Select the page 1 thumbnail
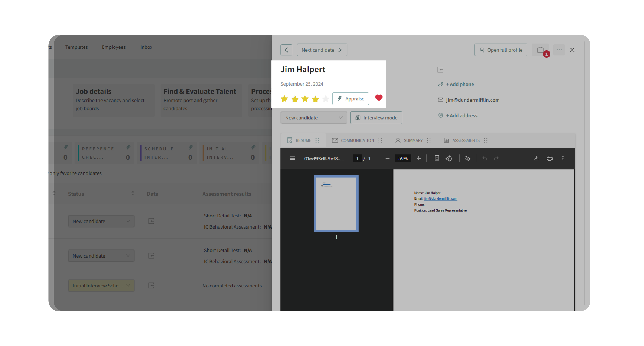The width and height of the screenshot is (644, 346). pos(336,203)
